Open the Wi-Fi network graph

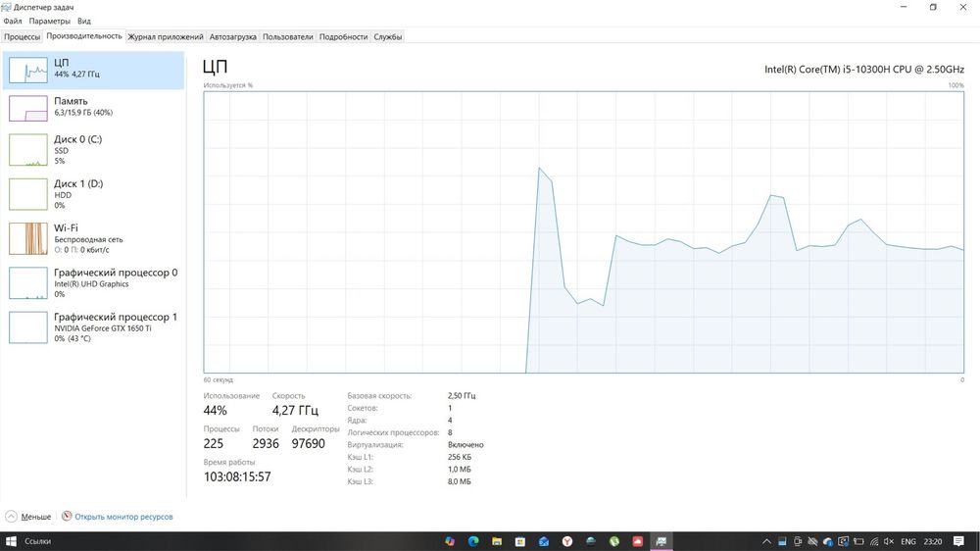(x=94, y=238)
